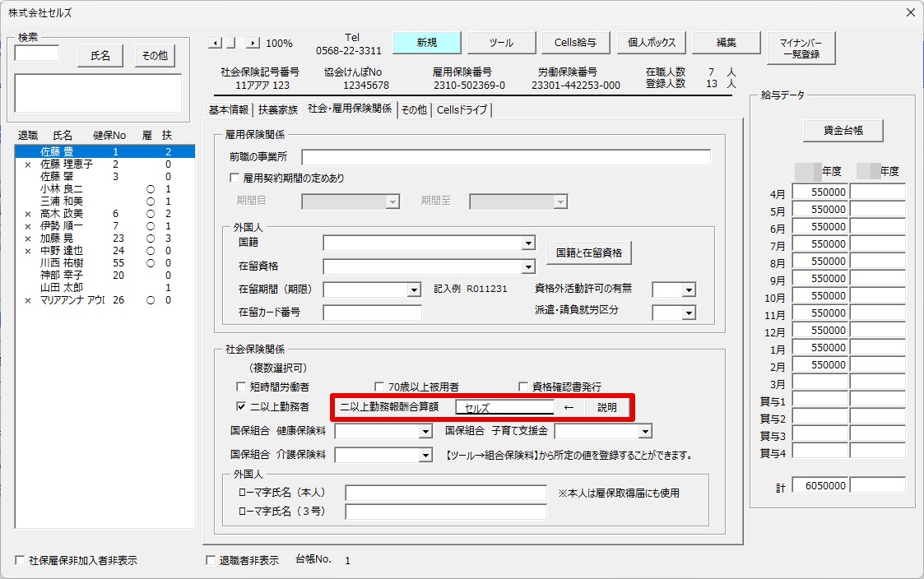
Task: Switch to 基本情報 tab
Action: (229, 110)
